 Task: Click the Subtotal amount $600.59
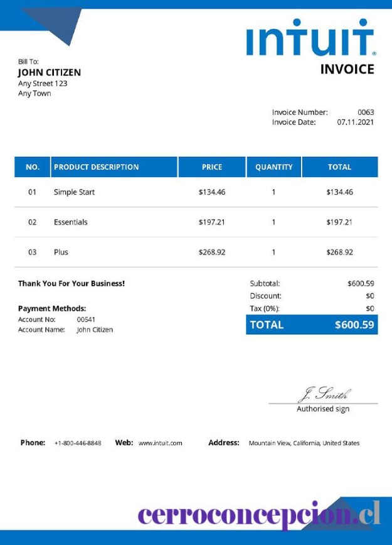click(361, 284)
